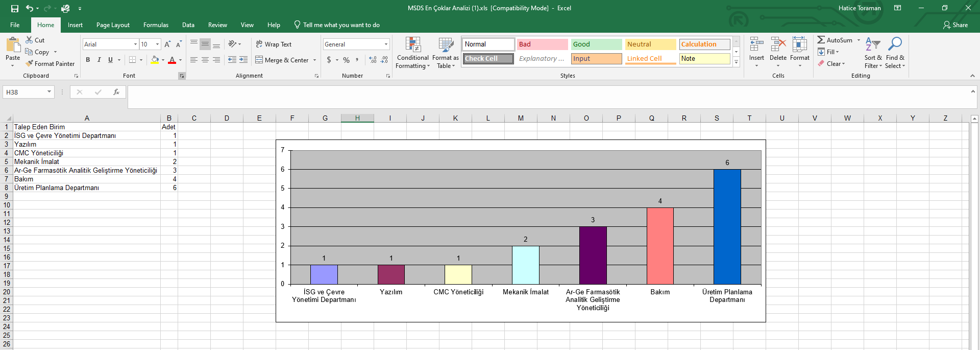Toggle Bold formatting
The height and width of the screenshot is (350, 980).
click(88, 60)
